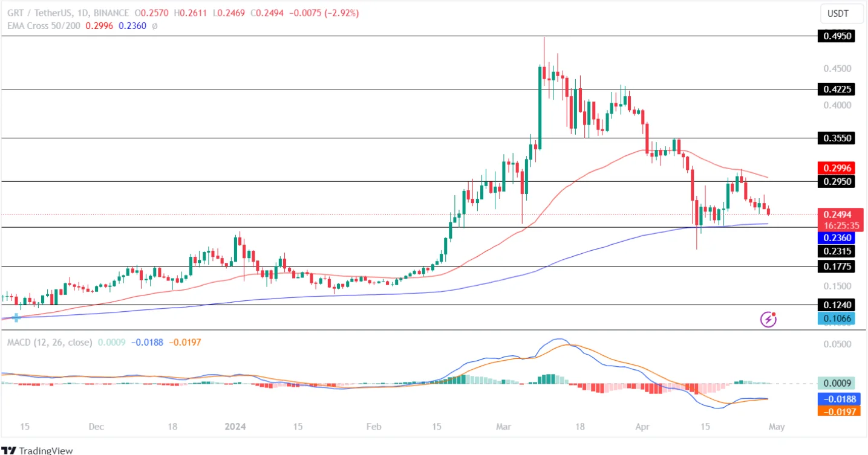Click the blue 0.2360 EMA price tag

[837, 237]
